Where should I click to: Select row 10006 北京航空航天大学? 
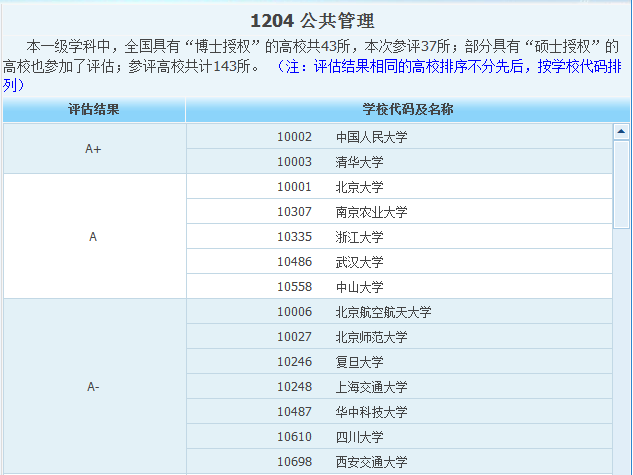click(399, 312)
